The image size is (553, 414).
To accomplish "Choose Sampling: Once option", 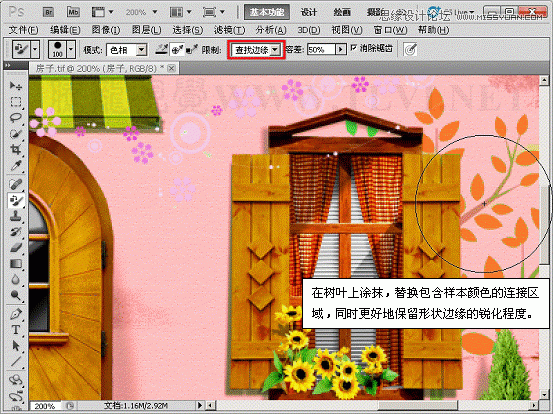I will coord(177,49).
